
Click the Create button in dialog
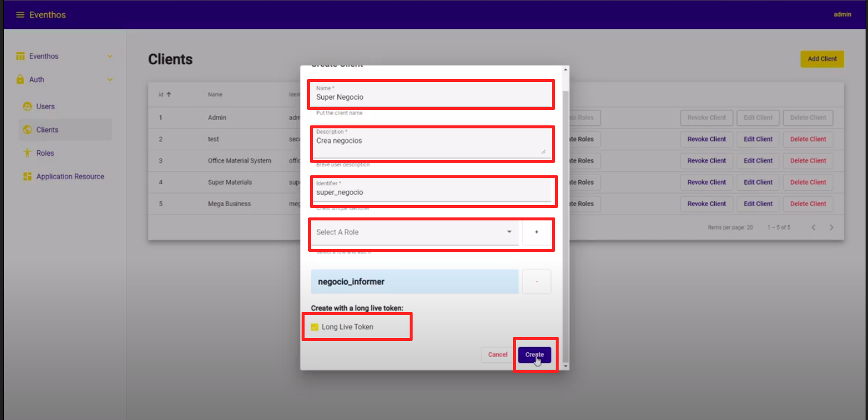(x=534, y=355)
